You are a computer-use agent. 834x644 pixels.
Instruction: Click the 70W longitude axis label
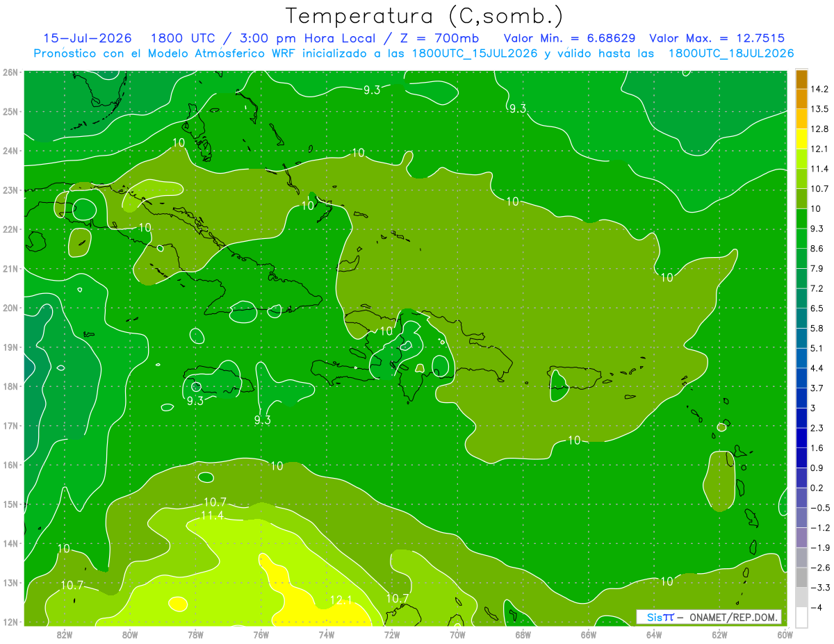pyautogui.click(x=457, y=634)
